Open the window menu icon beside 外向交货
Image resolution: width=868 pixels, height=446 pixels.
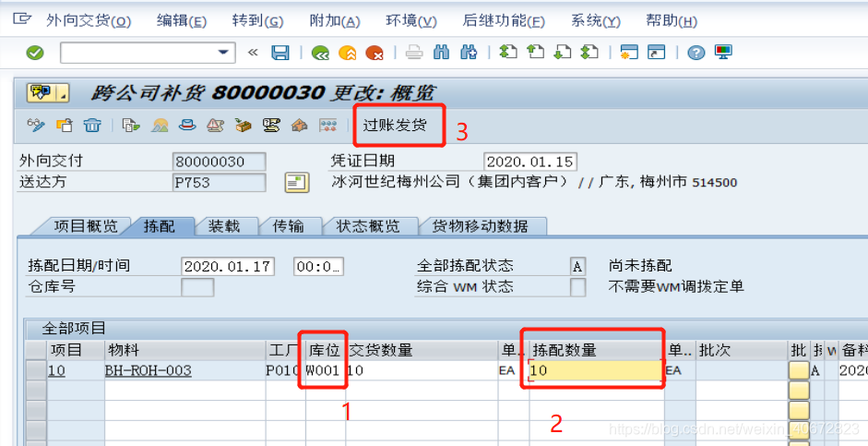pos(21,19)
